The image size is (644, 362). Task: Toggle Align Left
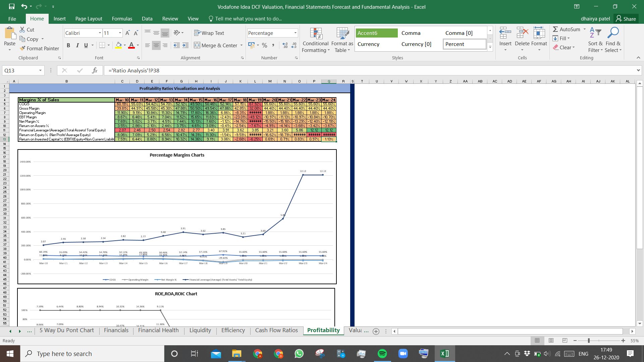(148, 45)
